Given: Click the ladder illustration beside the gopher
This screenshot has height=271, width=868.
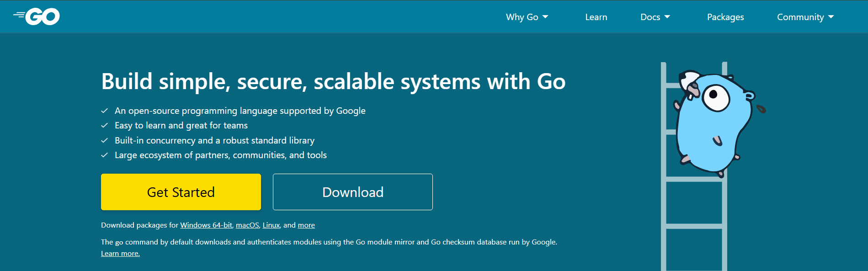Looking at the screenshot, I should [x=694, y=206].
